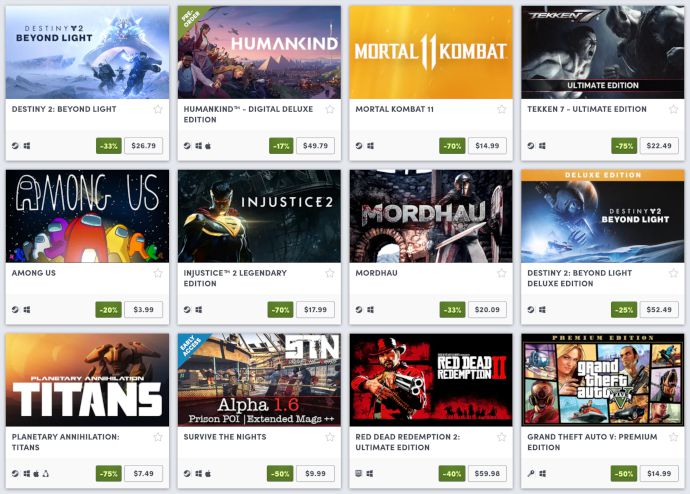Click Rockstar launcher icon under Red Dead Redemption 2
690x494 pixels.
(359, 474)
